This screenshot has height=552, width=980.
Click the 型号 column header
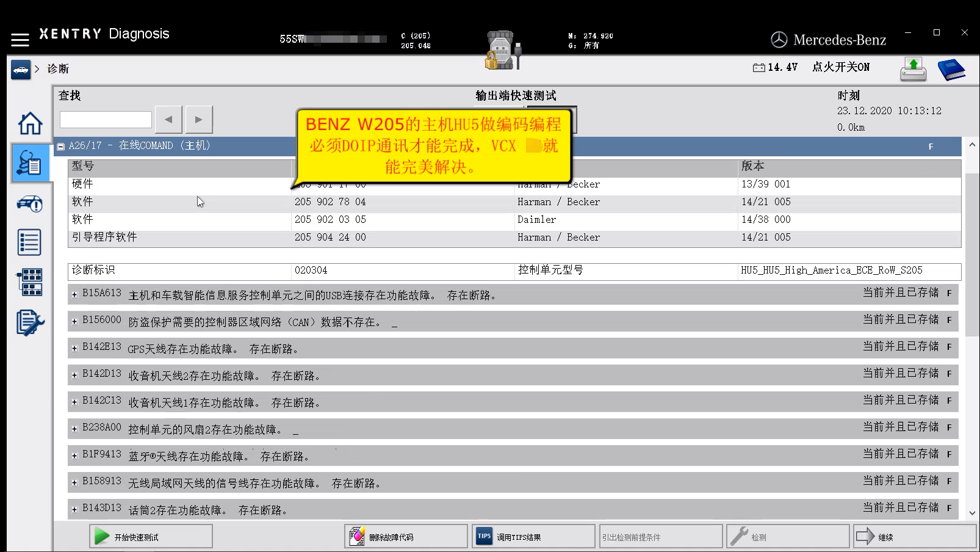coord(83,166)
